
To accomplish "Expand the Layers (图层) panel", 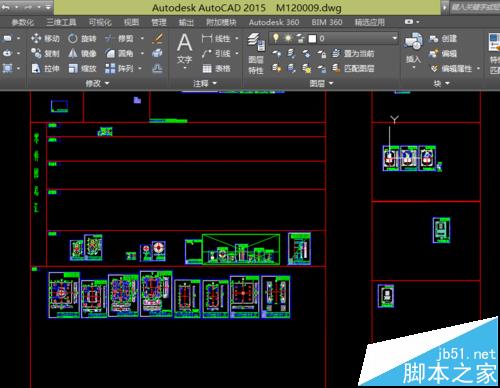I will tap(321, 83).
